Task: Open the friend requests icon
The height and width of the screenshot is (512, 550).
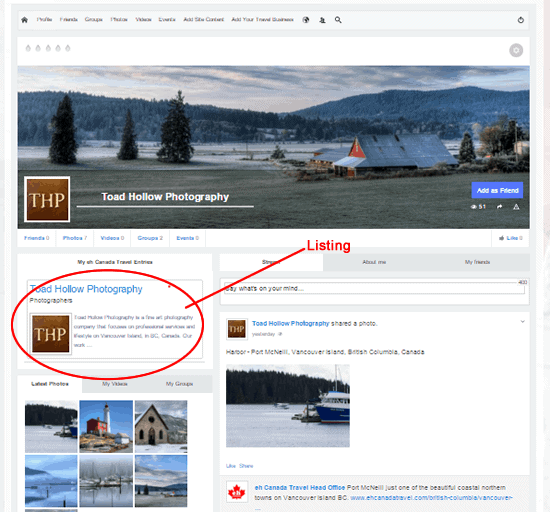Action: pos(322,20)
